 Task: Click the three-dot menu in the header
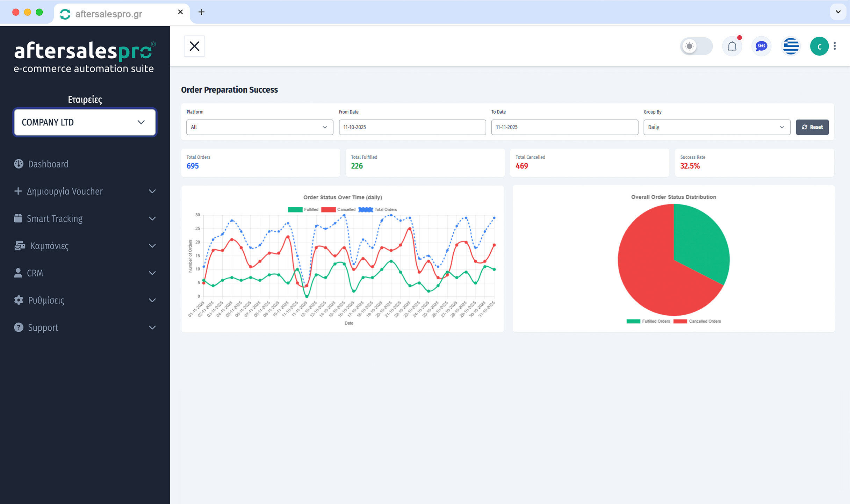[835, 46]
